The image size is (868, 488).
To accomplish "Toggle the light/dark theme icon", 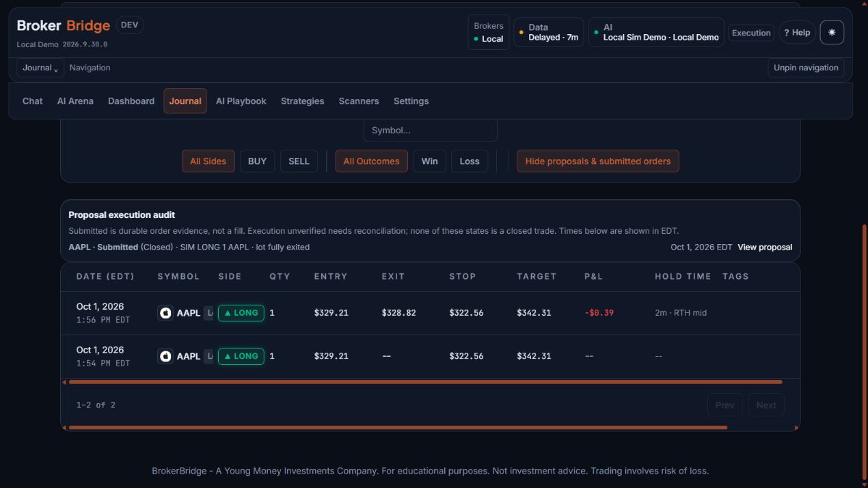I will (x=832, y=32).
